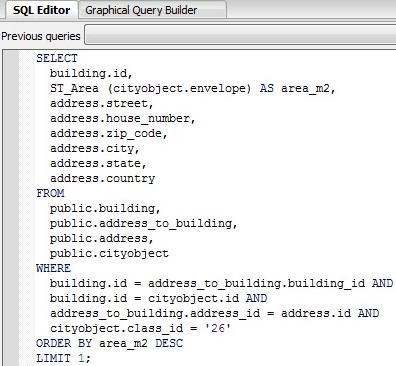The image size is (396, 366).
Task: Click the address.country line
Action: pos(103,178)
